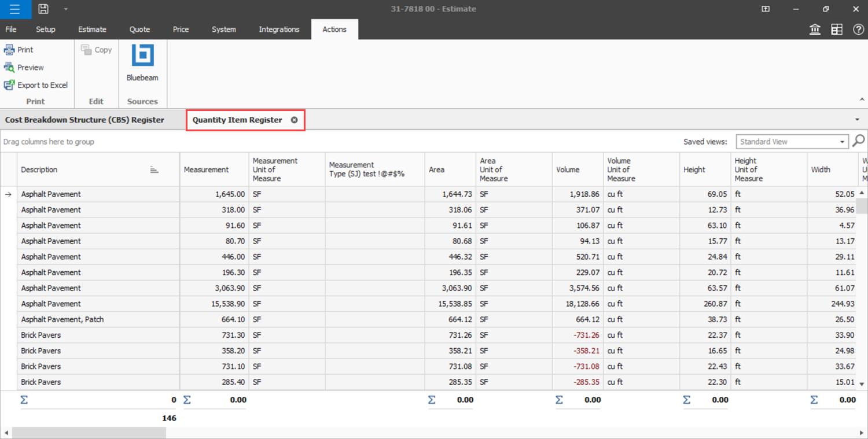868x439 pixels.
Task: Open the bank building icon
Action: click(x=815, y=29)
